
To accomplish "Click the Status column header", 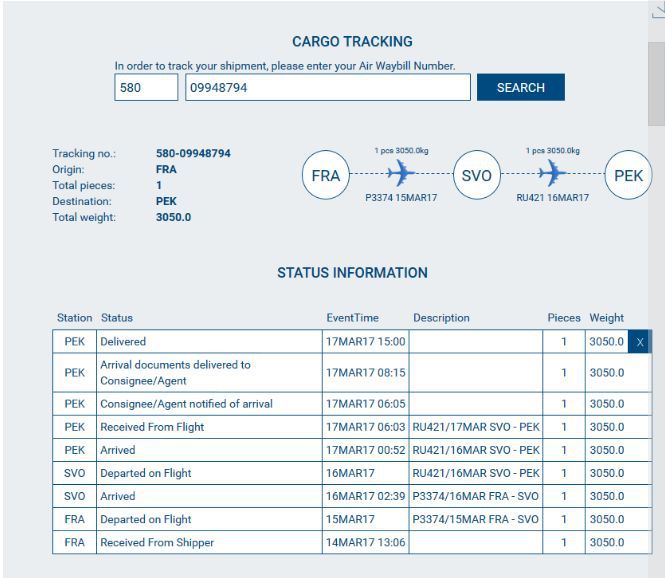I will (x=116, y=318).
